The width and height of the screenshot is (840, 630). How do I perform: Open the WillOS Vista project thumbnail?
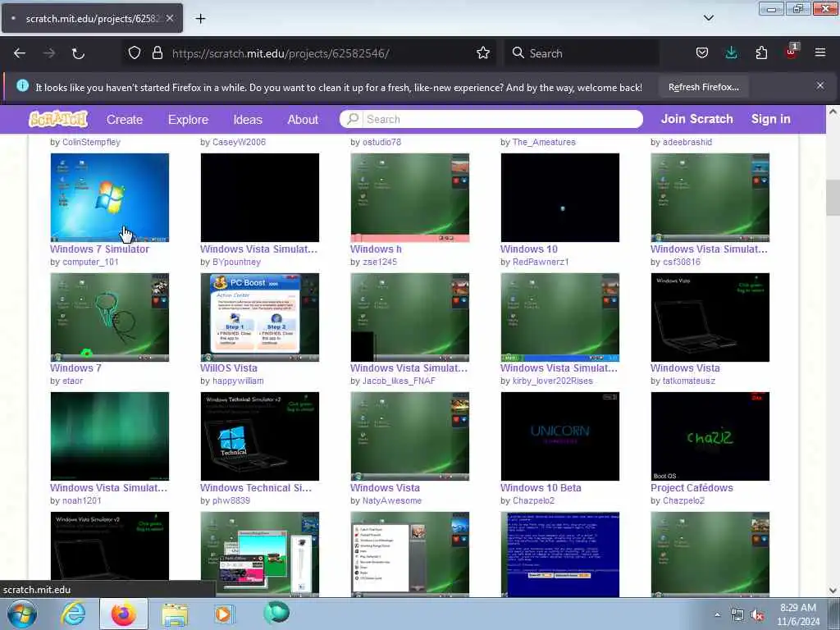tap(260, 317)
